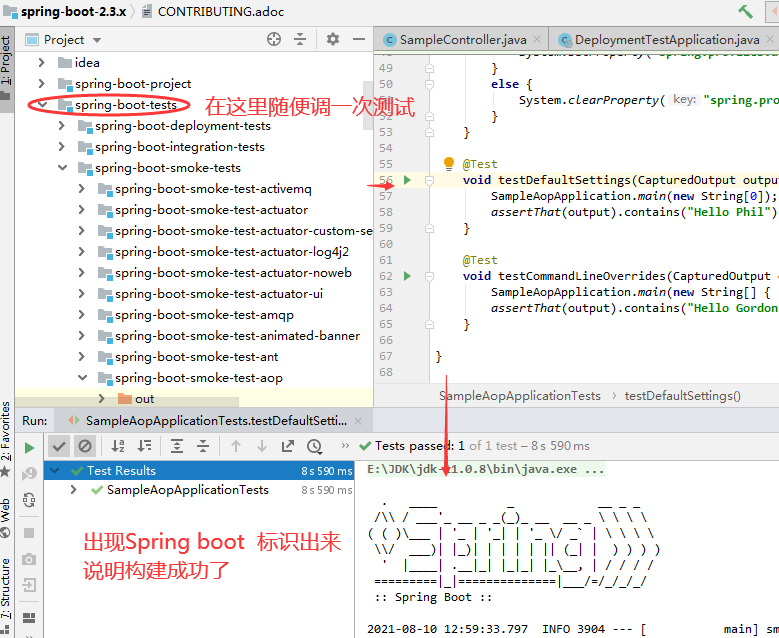Click spring-boot-2.3.x breadcrumb
The image size is (779, 638).
[65, 11]
